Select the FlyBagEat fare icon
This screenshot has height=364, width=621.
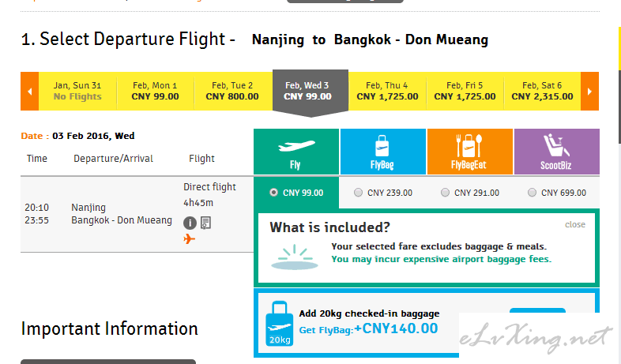tap(469, 146)
